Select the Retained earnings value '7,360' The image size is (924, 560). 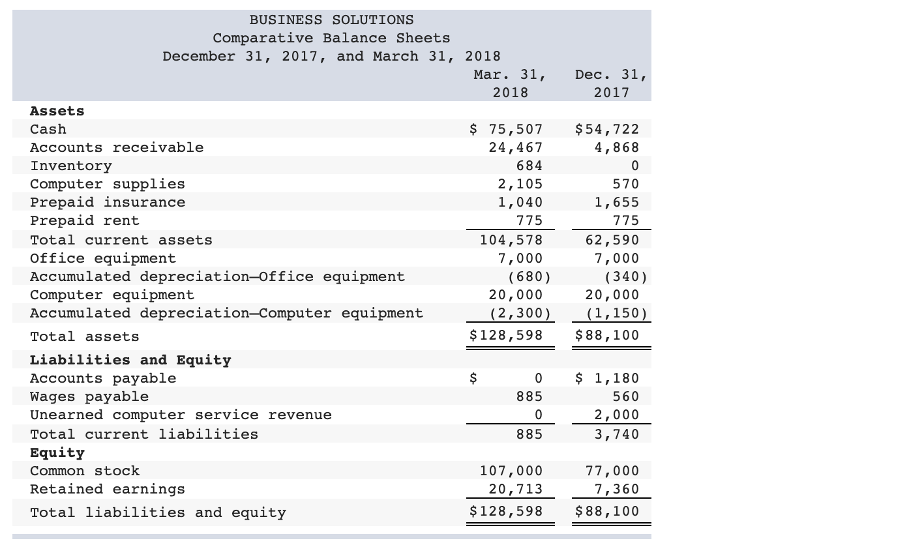pyautogui.click(x=617, y=489)
